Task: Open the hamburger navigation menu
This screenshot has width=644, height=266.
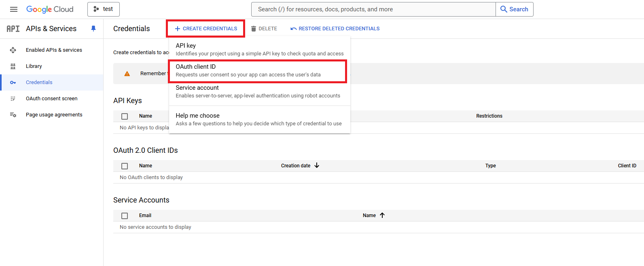Action: (x=14, y=9)
